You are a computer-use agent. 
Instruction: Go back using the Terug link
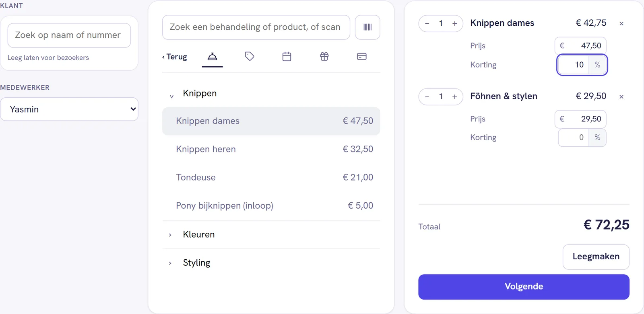(175, 57)
